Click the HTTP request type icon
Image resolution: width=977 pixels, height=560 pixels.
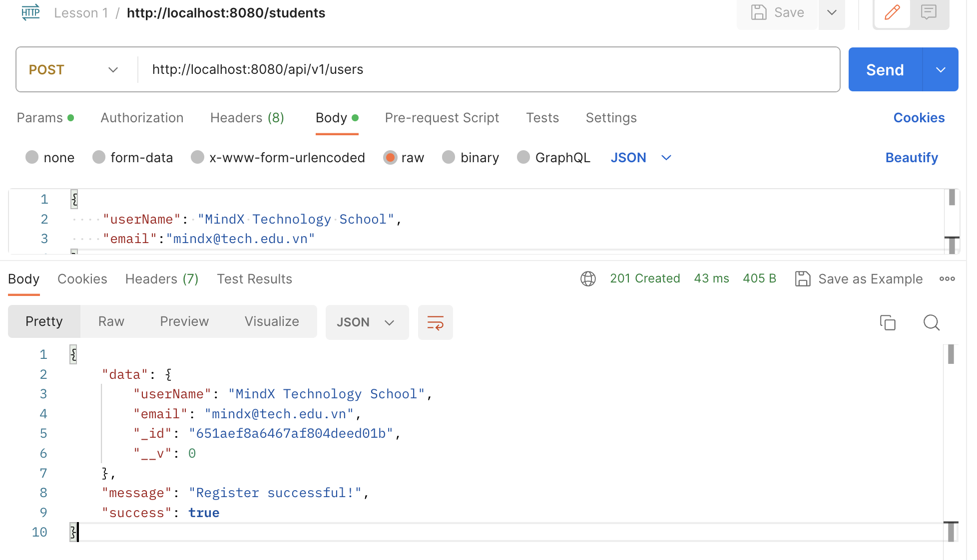[30, 12]
